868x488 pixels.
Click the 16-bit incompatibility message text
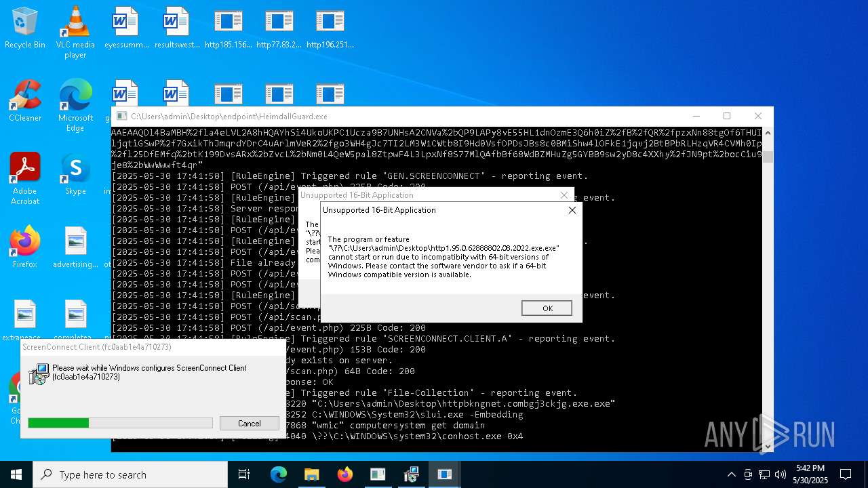click(x=443, y=257)
